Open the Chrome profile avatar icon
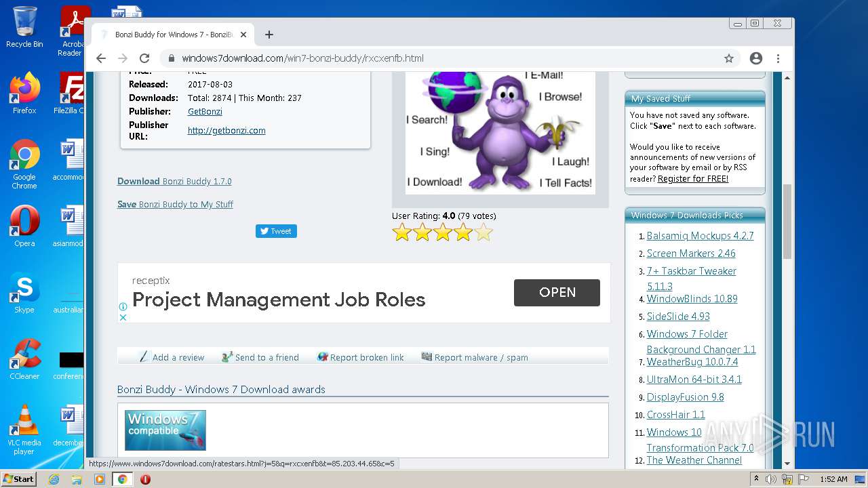Viewport: 868px width, 488px height. (756, 58)
